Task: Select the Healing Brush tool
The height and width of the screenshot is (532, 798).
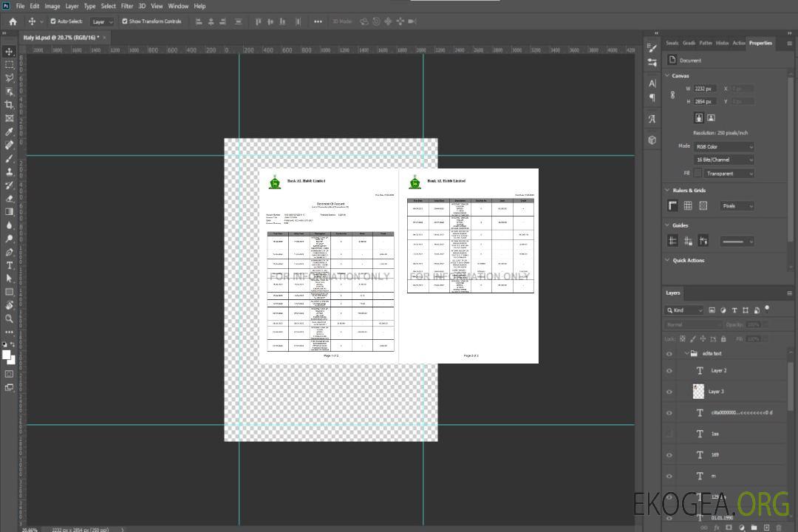Action: coord(9,145)
